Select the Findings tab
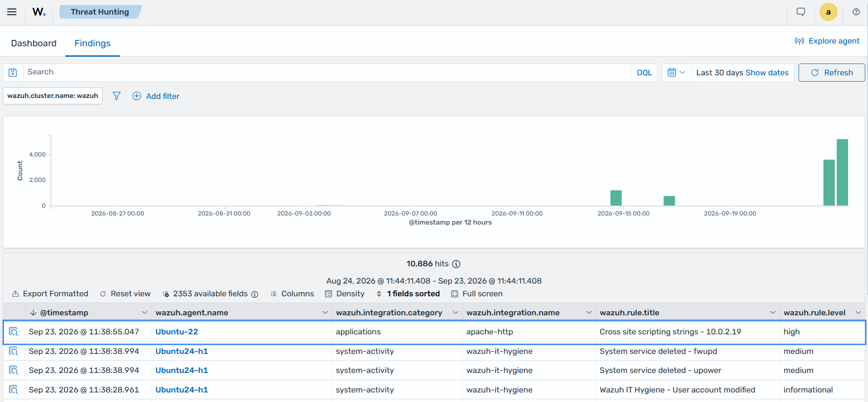868x402 pixels. (x=93, y=43)
